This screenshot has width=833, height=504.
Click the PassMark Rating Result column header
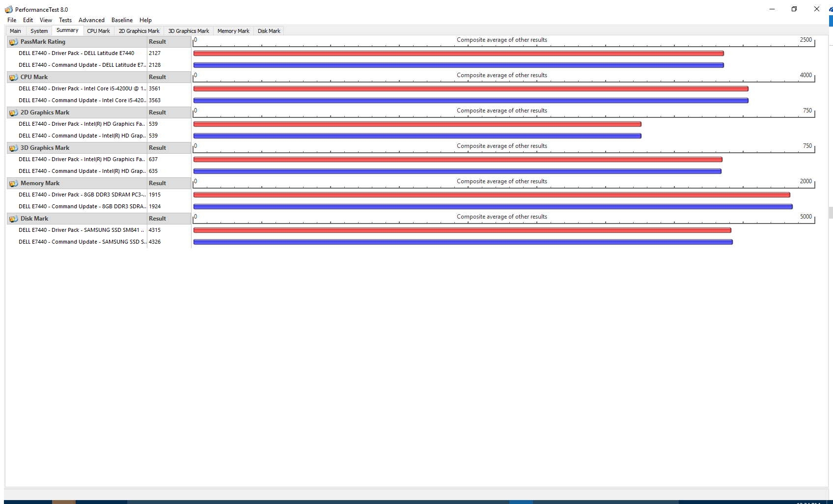[169, 42]
